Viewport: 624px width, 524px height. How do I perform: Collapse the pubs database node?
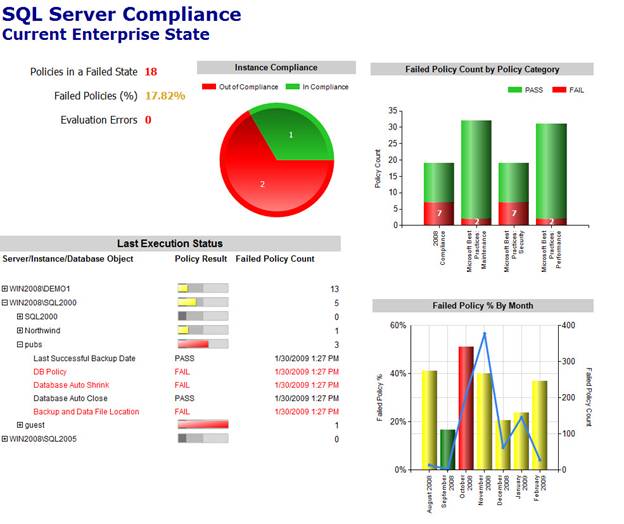point(20,344)
